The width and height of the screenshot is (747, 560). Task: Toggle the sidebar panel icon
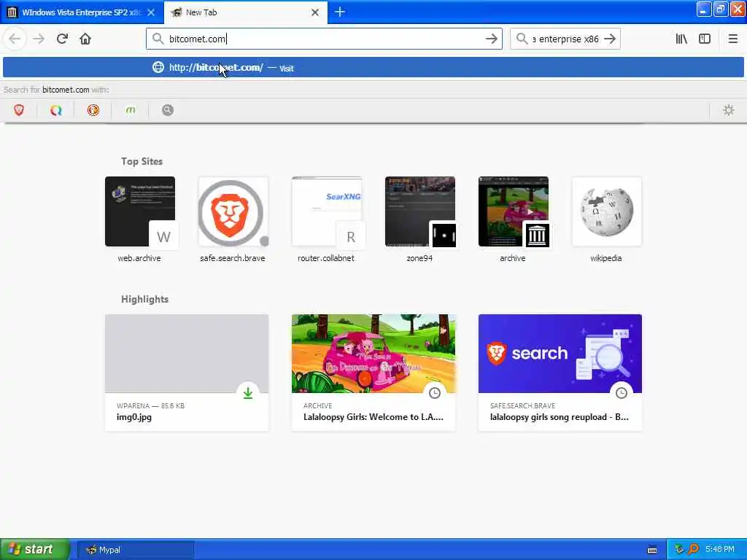(x=705, y=39)
